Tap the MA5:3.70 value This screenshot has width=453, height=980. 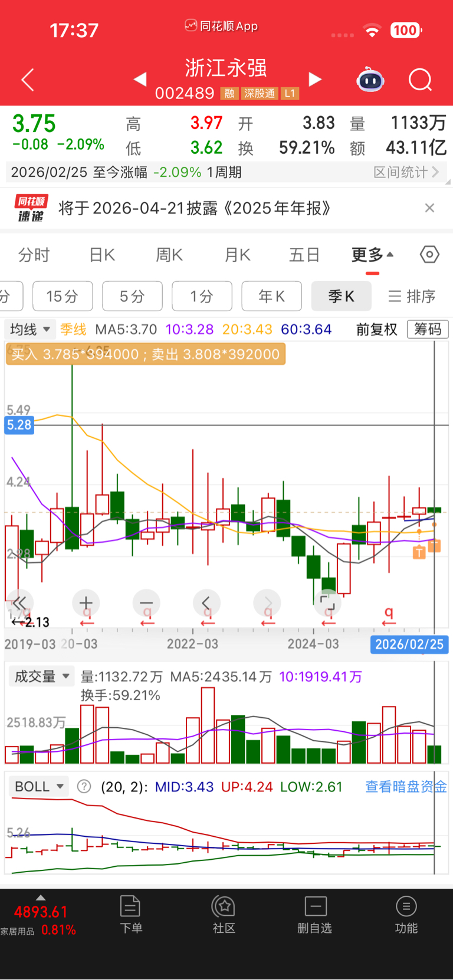[x=126, y=329]
